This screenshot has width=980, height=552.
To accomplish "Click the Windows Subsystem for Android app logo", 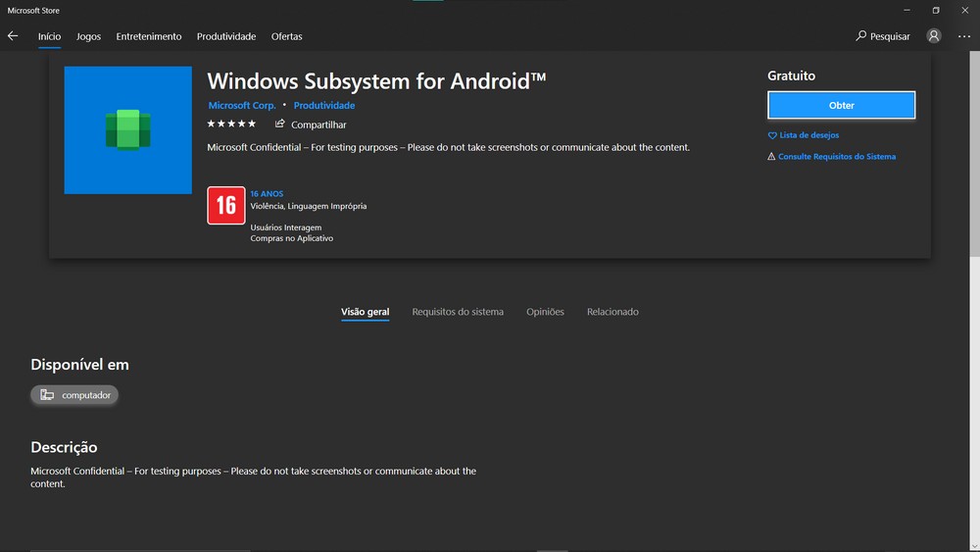I will [128, 130].
